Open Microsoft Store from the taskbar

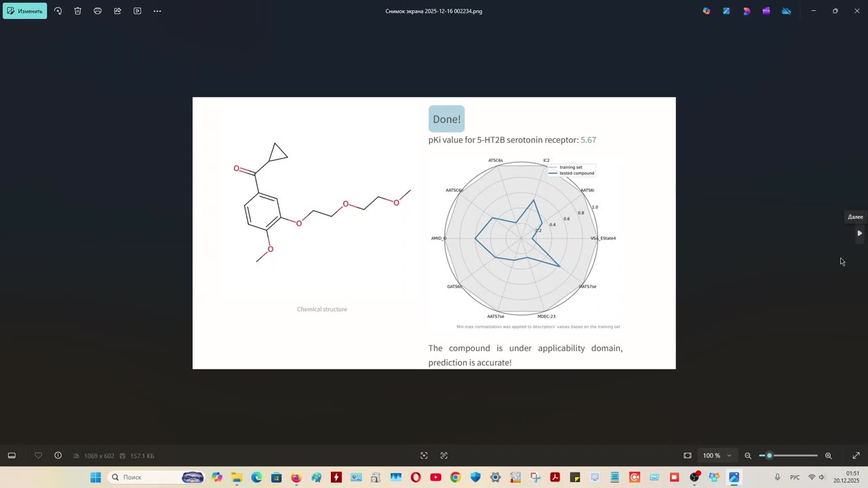276,477
